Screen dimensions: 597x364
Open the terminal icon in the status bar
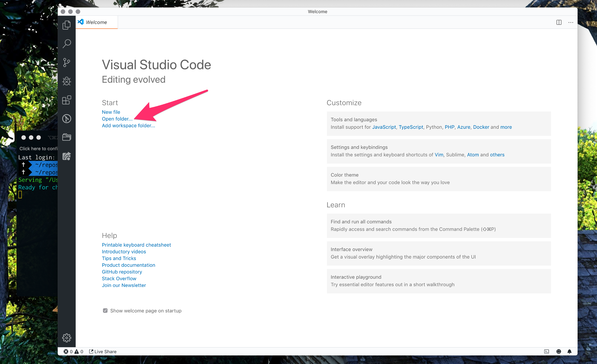pos(547,351)
